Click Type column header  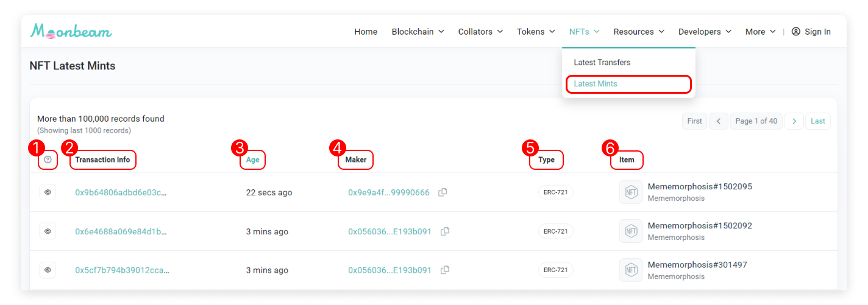pyautogui.click(x=547, y=160)
